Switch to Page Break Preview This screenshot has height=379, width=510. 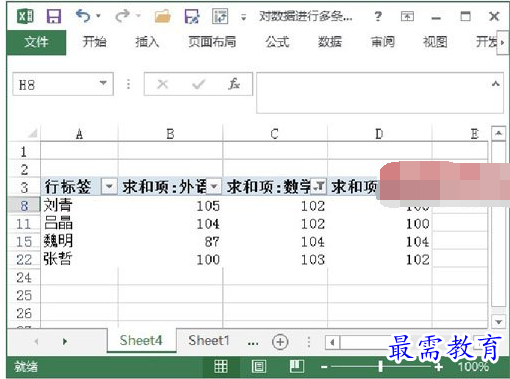297,367
